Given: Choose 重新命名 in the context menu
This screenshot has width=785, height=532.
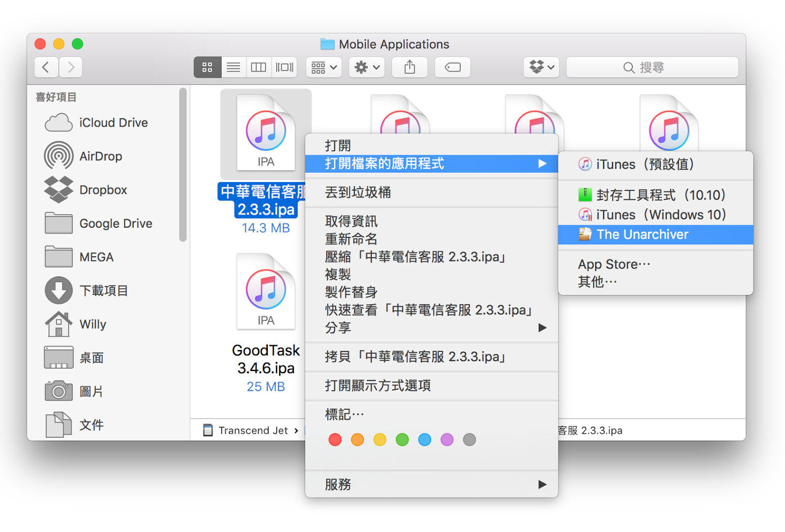Looking at the screenshot, I should coord(431,239).
